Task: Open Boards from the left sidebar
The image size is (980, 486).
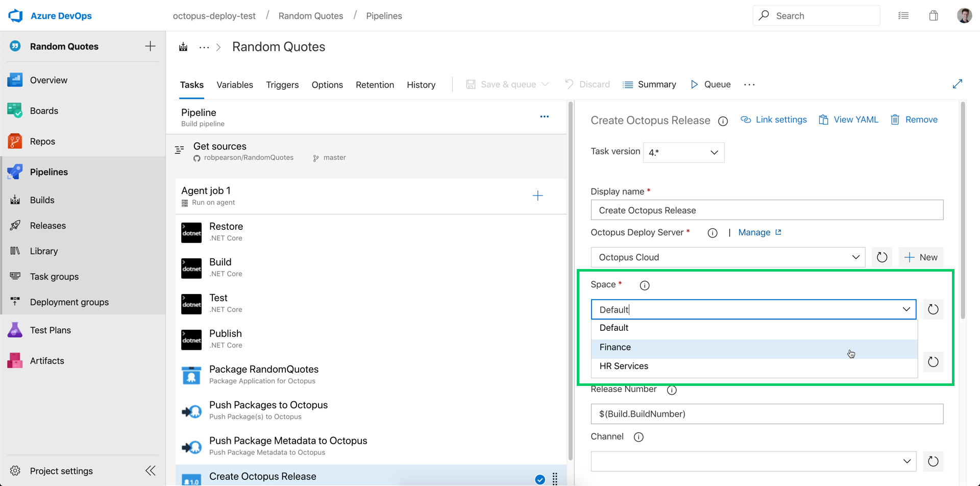Action: 44,110
